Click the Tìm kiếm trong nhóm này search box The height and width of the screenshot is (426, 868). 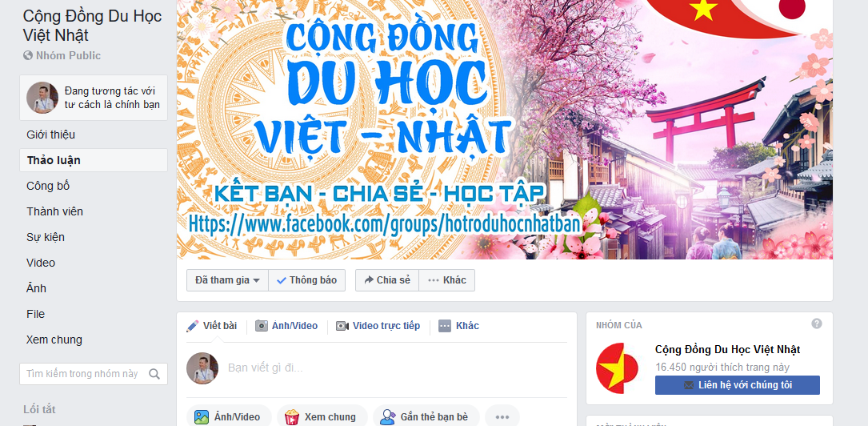pos(84,374)
